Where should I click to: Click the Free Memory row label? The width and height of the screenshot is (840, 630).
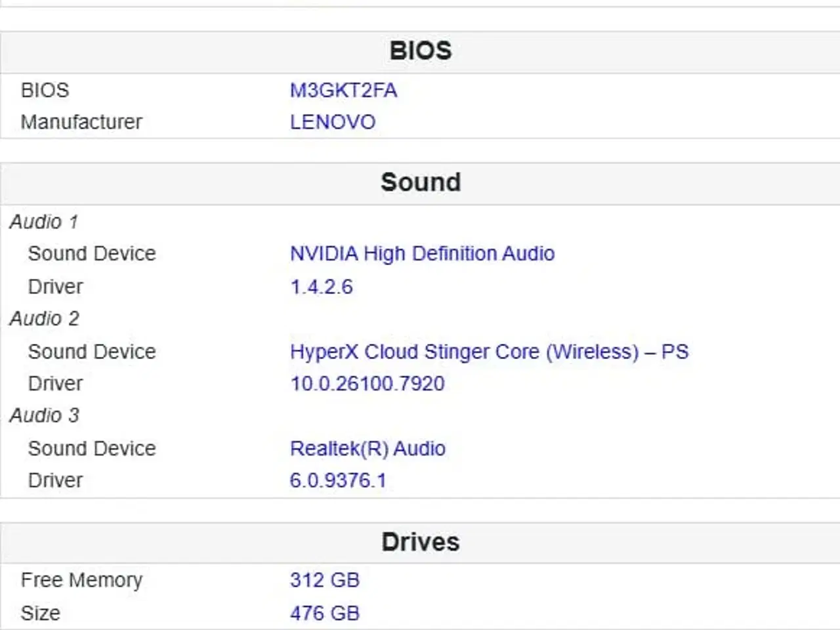81,580
